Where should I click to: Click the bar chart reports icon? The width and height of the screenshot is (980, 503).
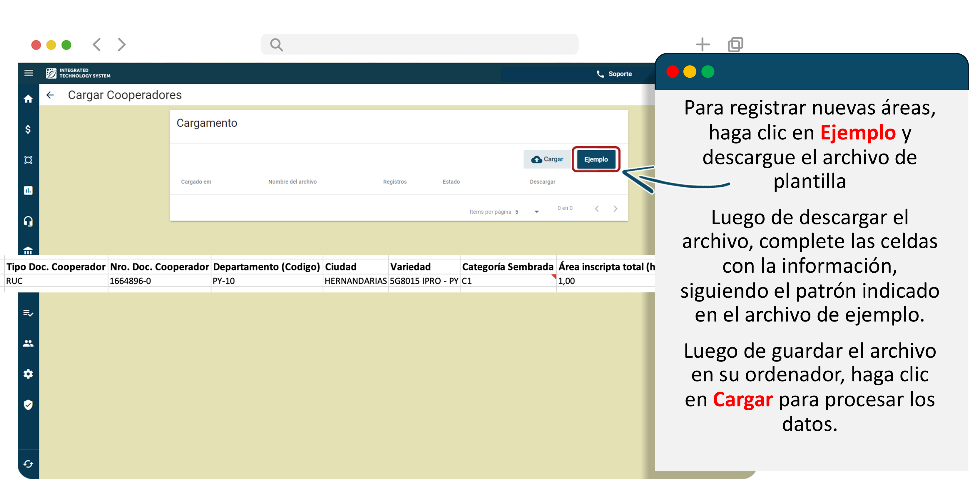(28, 190)
